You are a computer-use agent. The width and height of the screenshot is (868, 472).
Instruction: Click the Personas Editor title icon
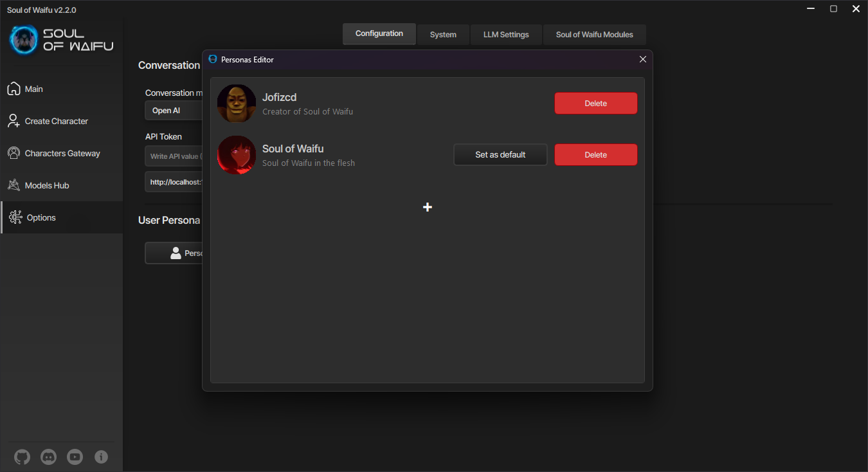[x=213, y=59]
